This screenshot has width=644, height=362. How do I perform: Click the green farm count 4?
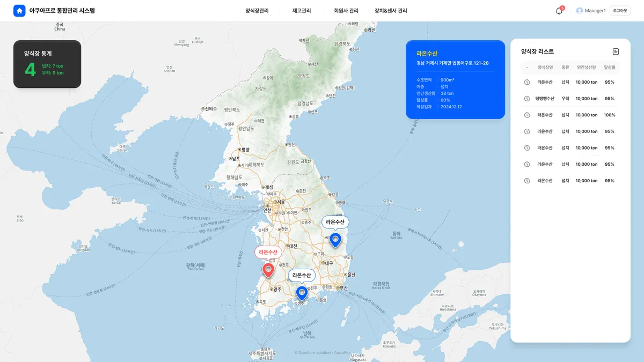click(30, 69)
